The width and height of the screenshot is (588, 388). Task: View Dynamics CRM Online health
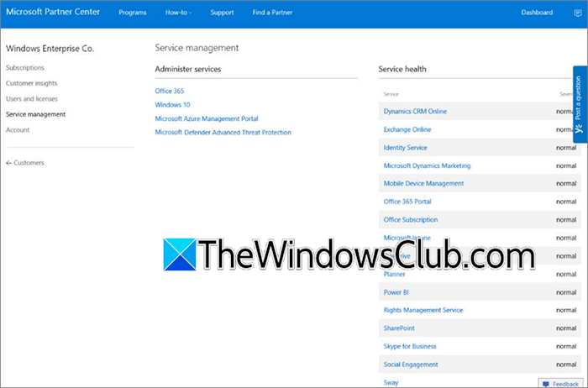pos(415,112)
